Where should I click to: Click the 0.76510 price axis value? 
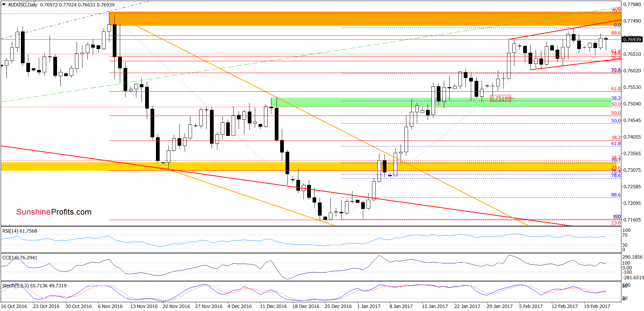coord(632,54)
